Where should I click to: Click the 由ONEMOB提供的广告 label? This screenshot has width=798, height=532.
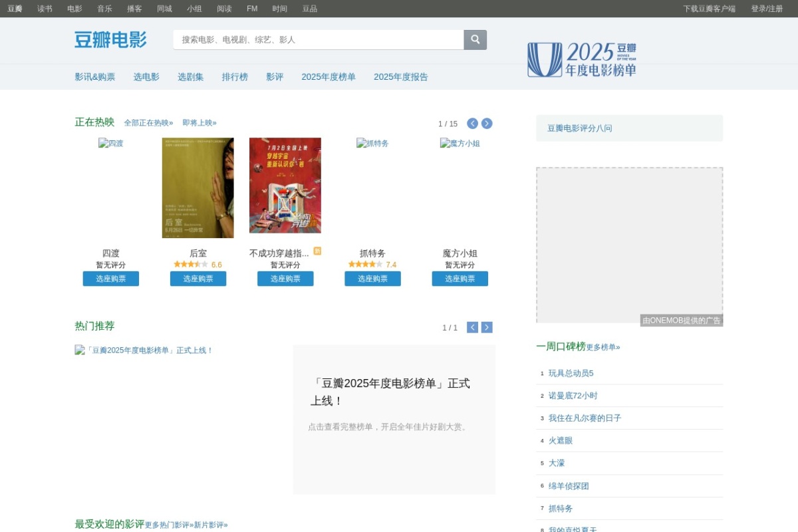pyautogui.click(x=682, y=321)
